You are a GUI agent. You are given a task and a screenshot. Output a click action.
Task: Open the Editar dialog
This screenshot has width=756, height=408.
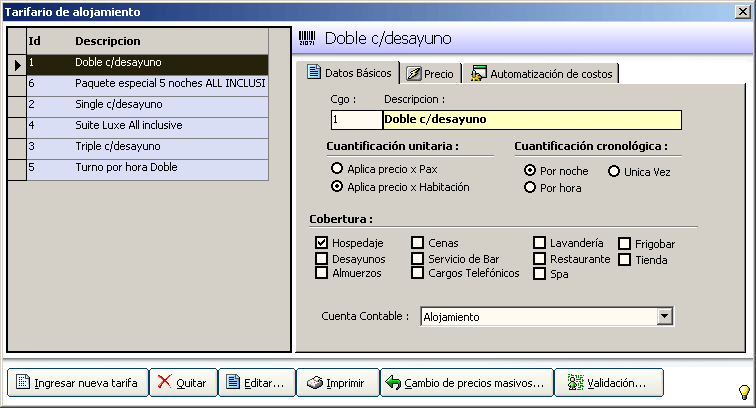(255, 383)
